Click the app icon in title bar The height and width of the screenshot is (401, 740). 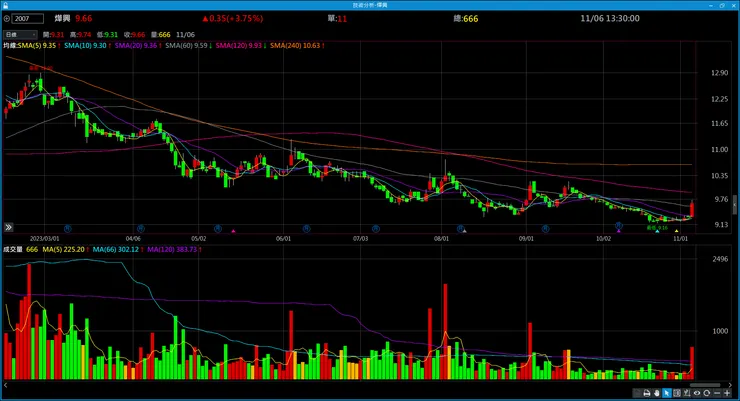(x=5, y=5)
